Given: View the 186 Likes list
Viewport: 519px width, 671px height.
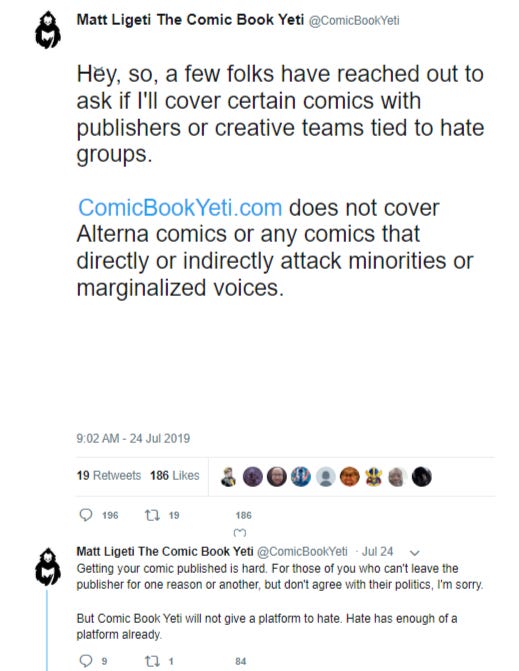Looking at the screenshot, I should pyautogui.click(x=175, y=475).
